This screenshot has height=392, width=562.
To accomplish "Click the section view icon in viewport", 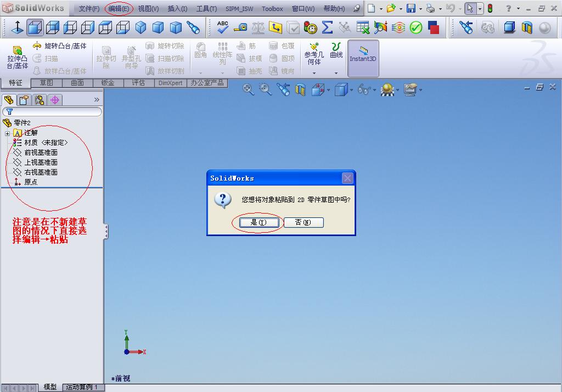I will 300,89.
